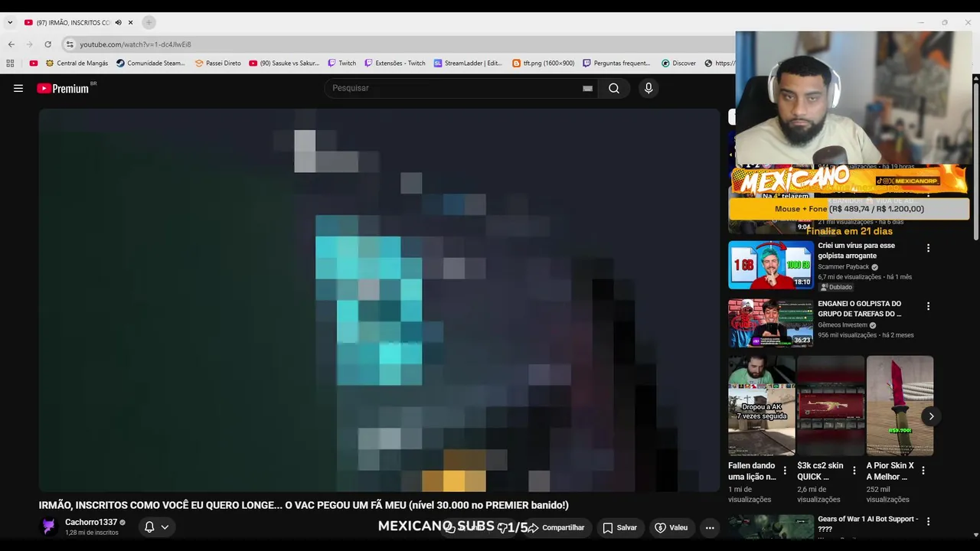Open the Twitch bookmark
Viewport: 980px width, 551px height.
[341, 64]
